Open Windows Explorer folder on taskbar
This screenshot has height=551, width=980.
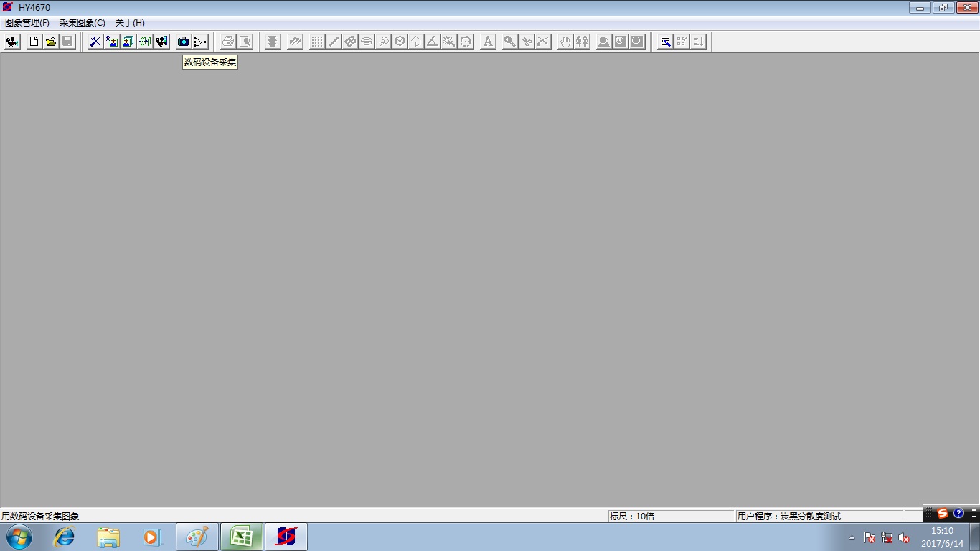click(x=108, y=537)
